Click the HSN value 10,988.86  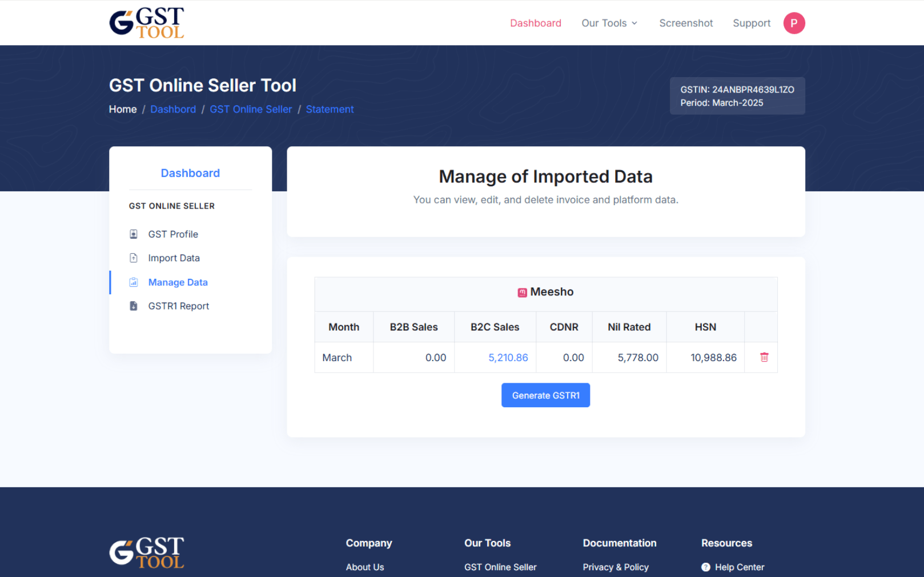(x=713, y=358)
